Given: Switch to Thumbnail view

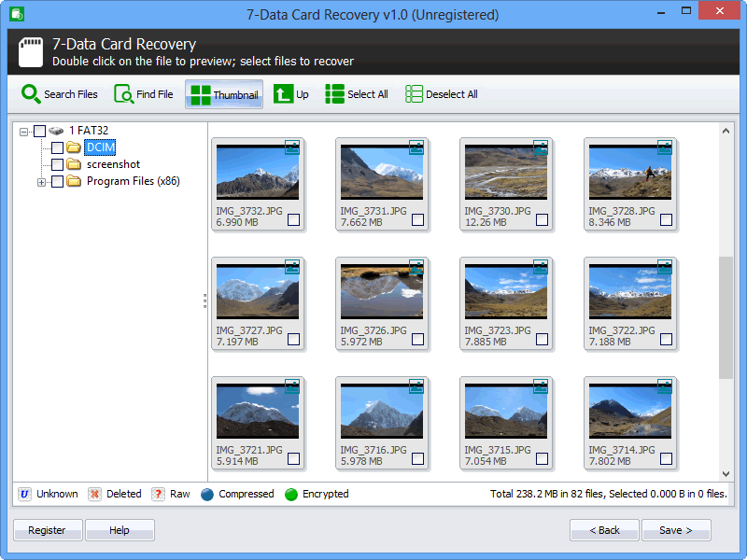Looking at the screenshot, I should pos(223,93).
